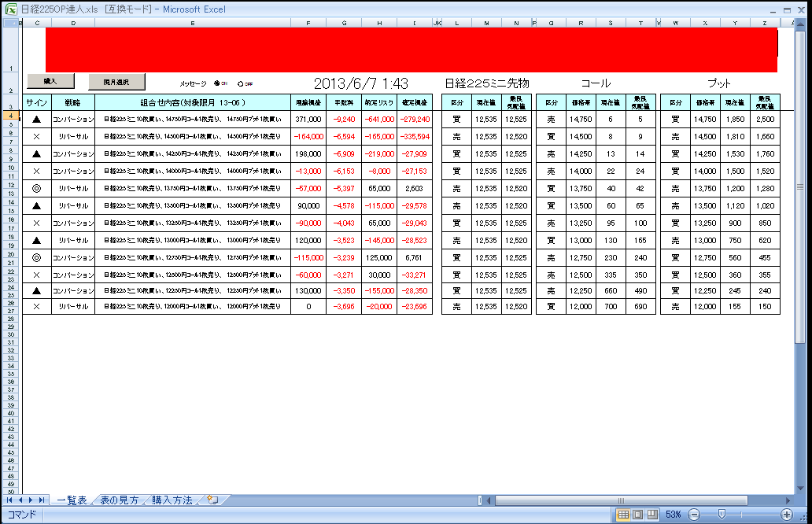This screenshot has height=524, width=812.
Task: Click cell with value 371,000
Action: coord(308,119)
